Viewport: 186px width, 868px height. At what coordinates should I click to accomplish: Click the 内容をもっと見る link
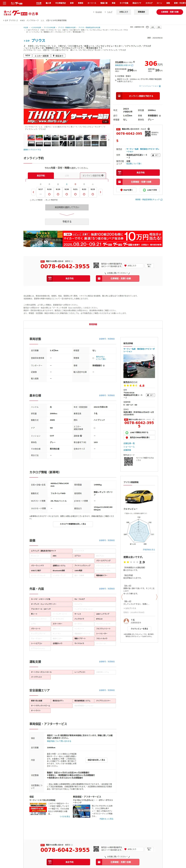click(106, 819)
